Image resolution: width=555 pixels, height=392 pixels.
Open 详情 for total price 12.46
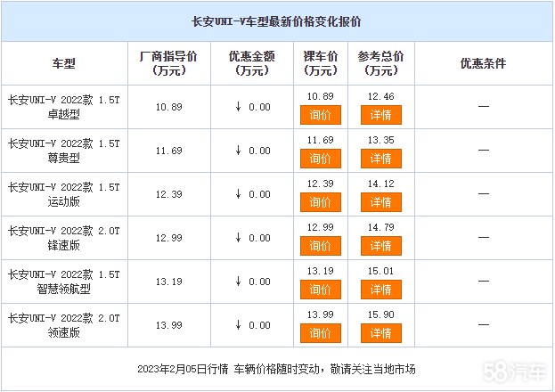pos(381,115)
